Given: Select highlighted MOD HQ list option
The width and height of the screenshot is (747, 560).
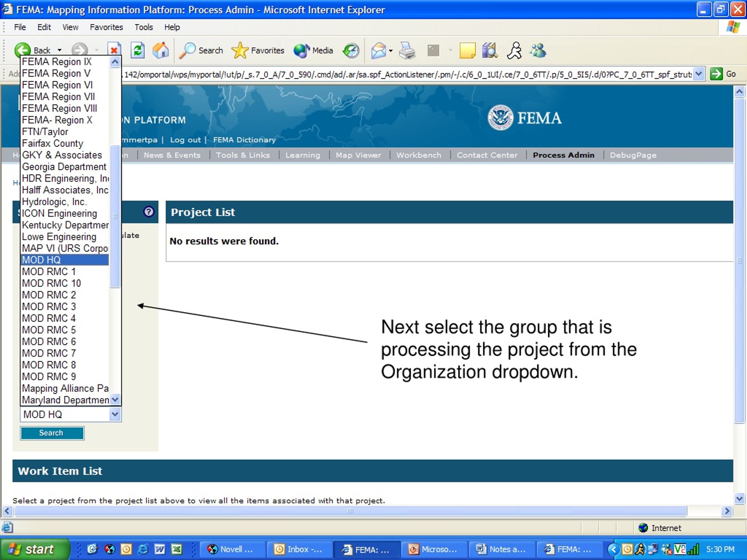Looking at the screenshot, I should 65,260.
